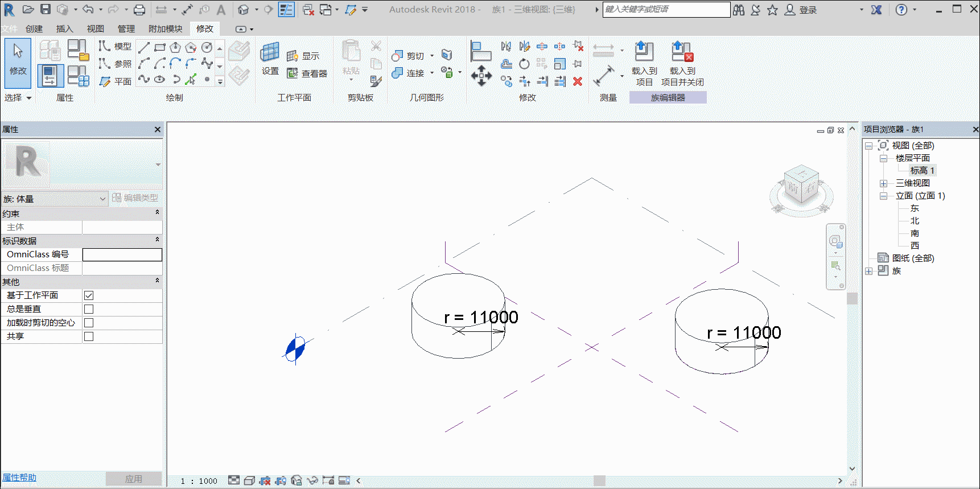
Task: Collapse the 立面 (立面 1) tree node
Action: [883, 196]
